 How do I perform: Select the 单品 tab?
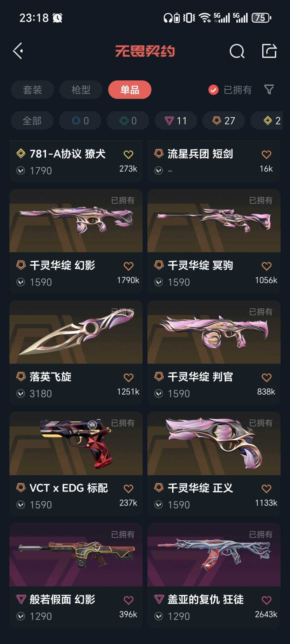point(130,90)
